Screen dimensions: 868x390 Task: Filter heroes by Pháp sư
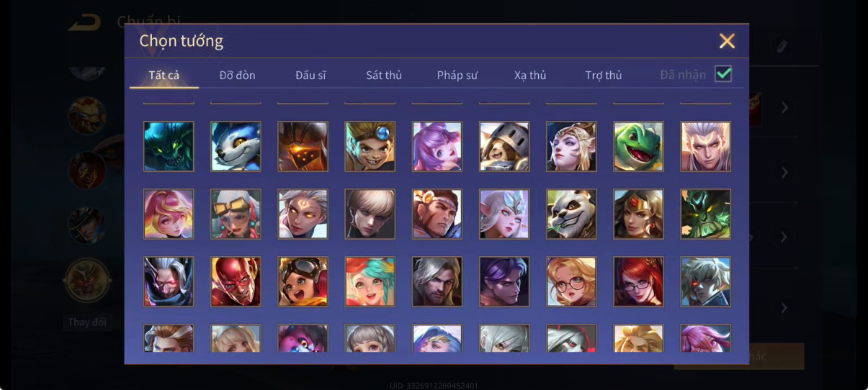[x=457, y=75]
